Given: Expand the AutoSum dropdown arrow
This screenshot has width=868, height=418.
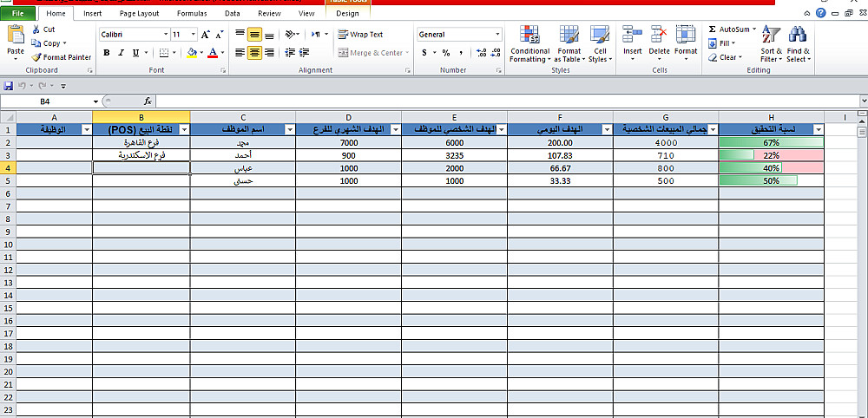Looking at the screenshot, I should pyautogui.click(x=754, y=29).
